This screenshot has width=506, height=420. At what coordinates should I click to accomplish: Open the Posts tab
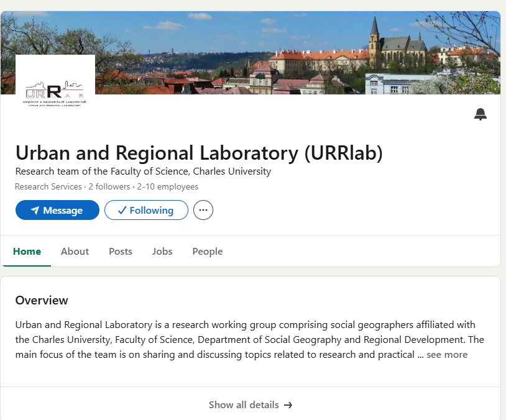(x=121, y=251)
